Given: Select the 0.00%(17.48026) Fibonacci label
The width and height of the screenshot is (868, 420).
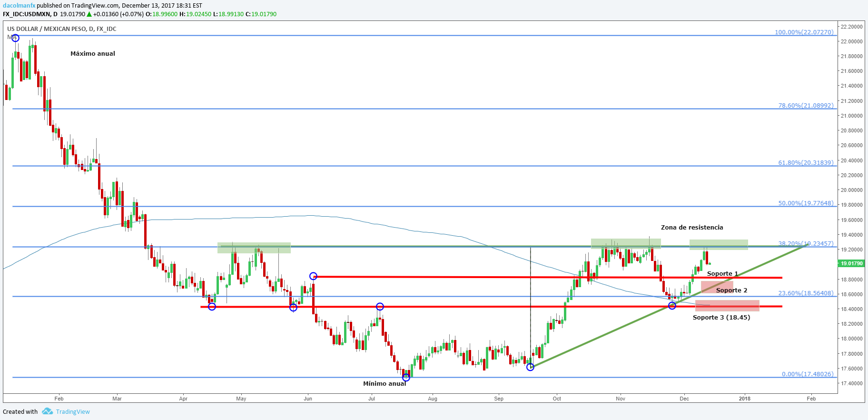Looking at the screenshot, I should (x=808, y=374).
